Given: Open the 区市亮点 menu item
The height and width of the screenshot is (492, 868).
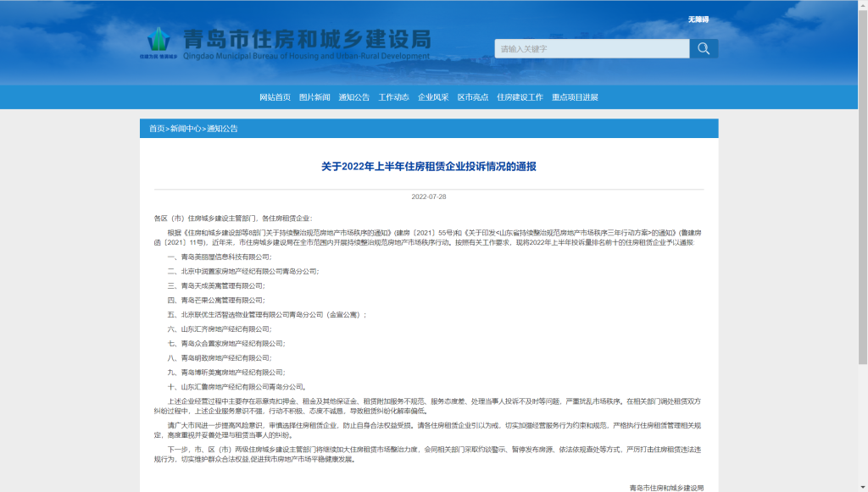Looking at the screenshot, I should coord(473,97).
